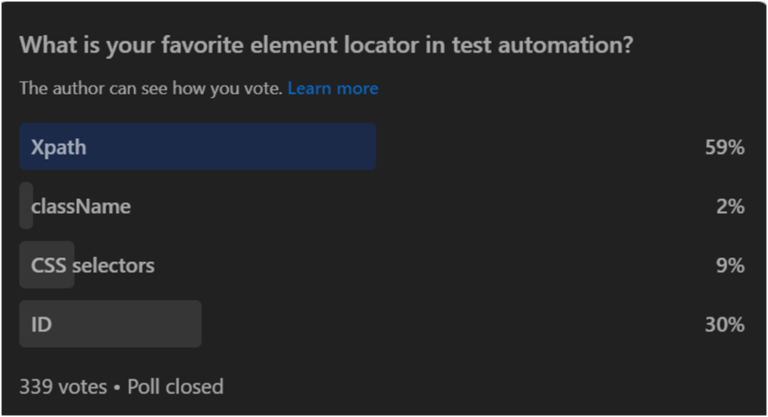Click the small className result bar
This screenshot has width=768, height=417.
(x=26, y=207)
